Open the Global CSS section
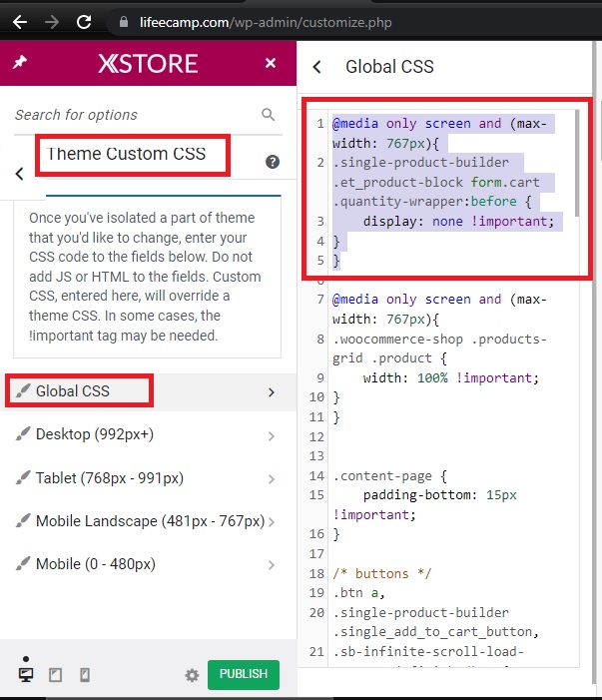Viewport: 602px width, 700px height. tap(148, 391)
